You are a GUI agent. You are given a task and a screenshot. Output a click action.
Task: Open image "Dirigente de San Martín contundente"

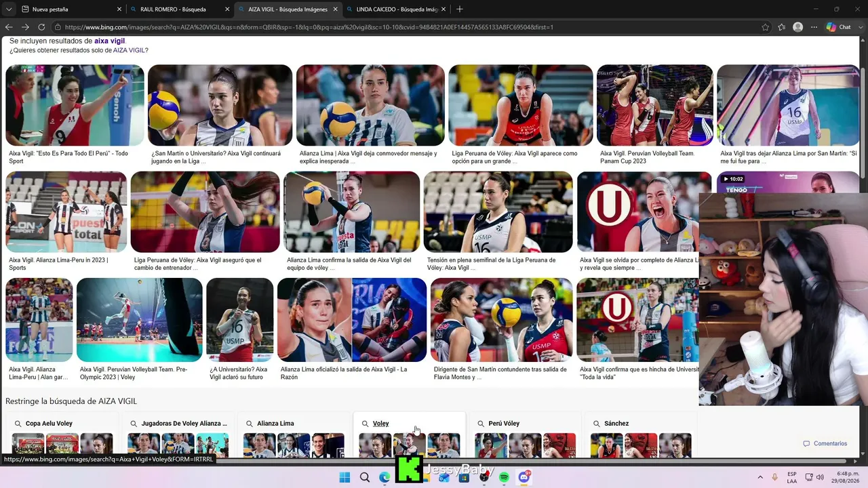[501, 320]
